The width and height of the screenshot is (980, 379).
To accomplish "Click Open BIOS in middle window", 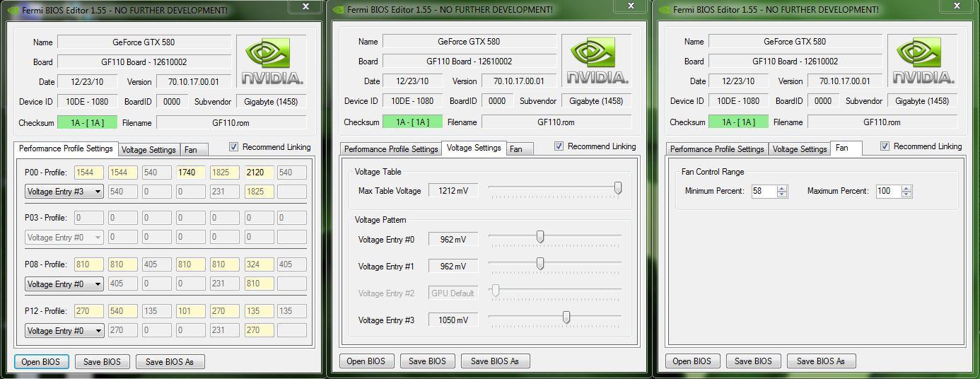I will [x=366, y=361].
